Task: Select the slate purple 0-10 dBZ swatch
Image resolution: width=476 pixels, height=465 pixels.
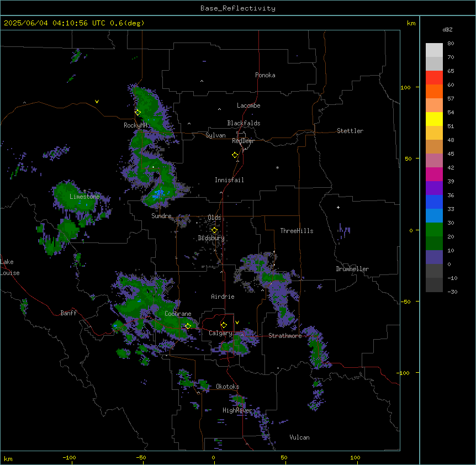Action: pos(434,257)
